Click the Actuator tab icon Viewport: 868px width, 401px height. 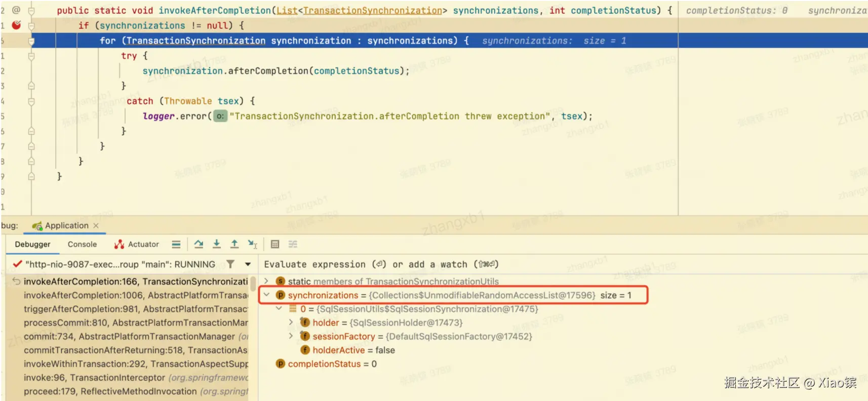click(119, 245)
